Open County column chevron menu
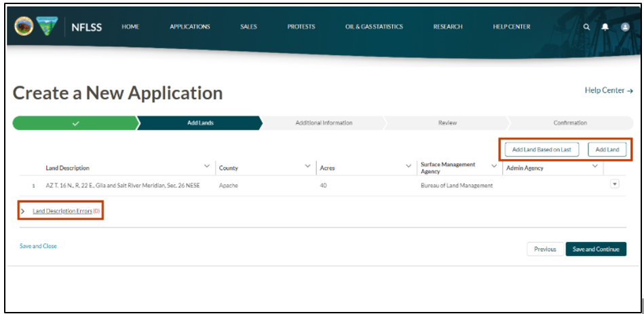Image resolution: width=644 pixels, height=314 pixels. (x=307, y=167)
